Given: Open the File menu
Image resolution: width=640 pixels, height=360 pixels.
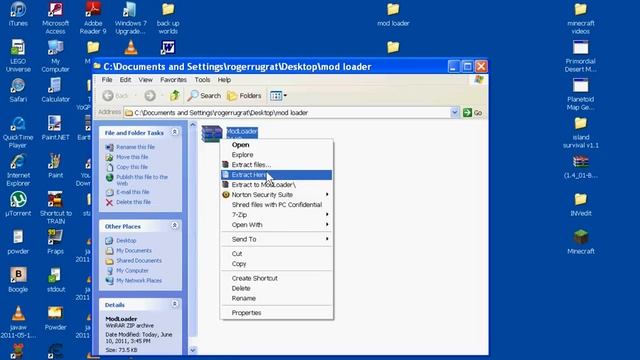Looking at the screenshot, I should [107, 80].
